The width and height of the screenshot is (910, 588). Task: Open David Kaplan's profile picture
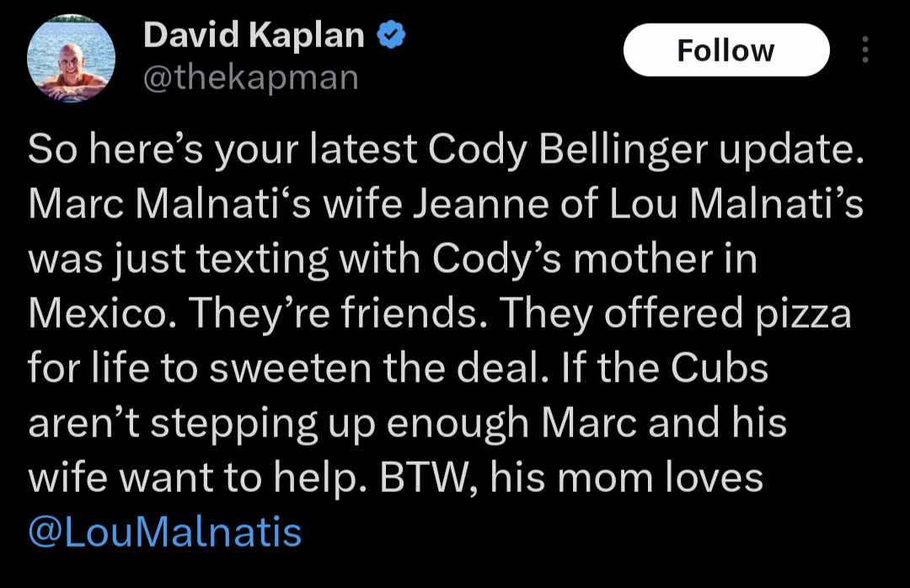point(71,58)
